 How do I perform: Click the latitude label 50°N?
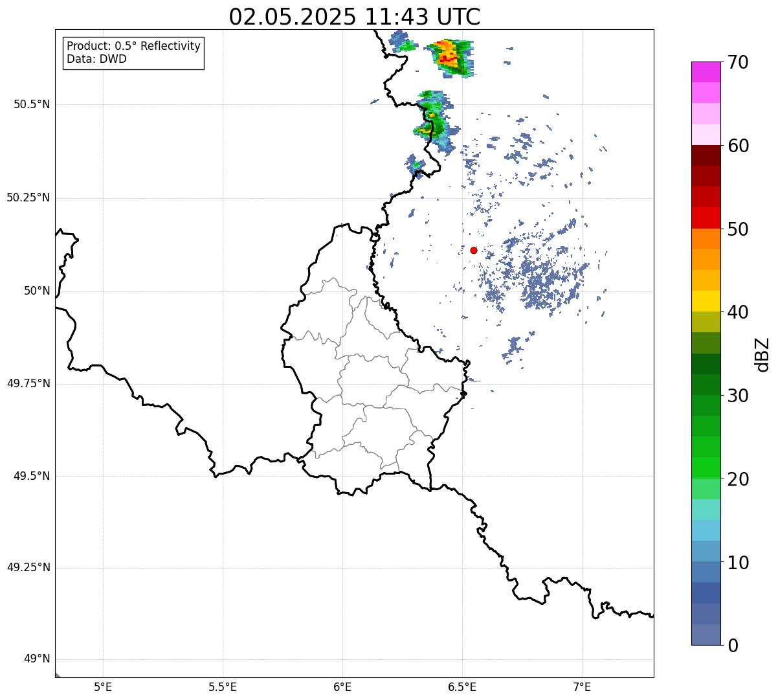37,291
